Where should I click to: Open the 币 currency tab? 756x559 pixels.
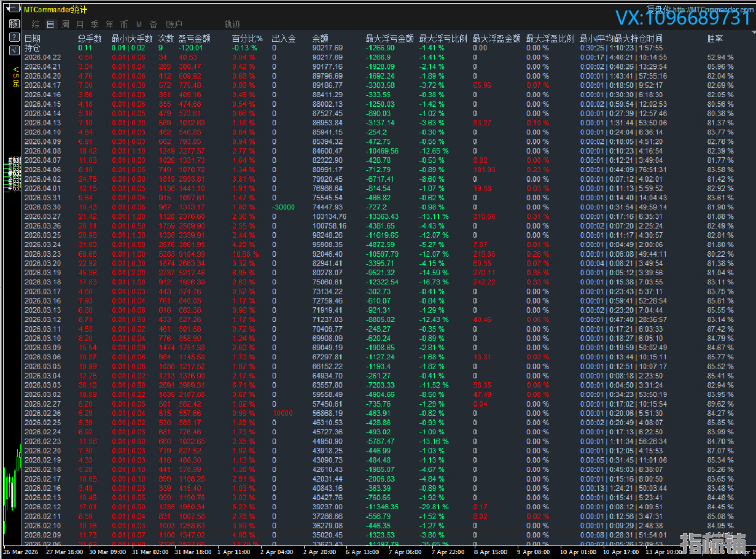click(124, 25)
